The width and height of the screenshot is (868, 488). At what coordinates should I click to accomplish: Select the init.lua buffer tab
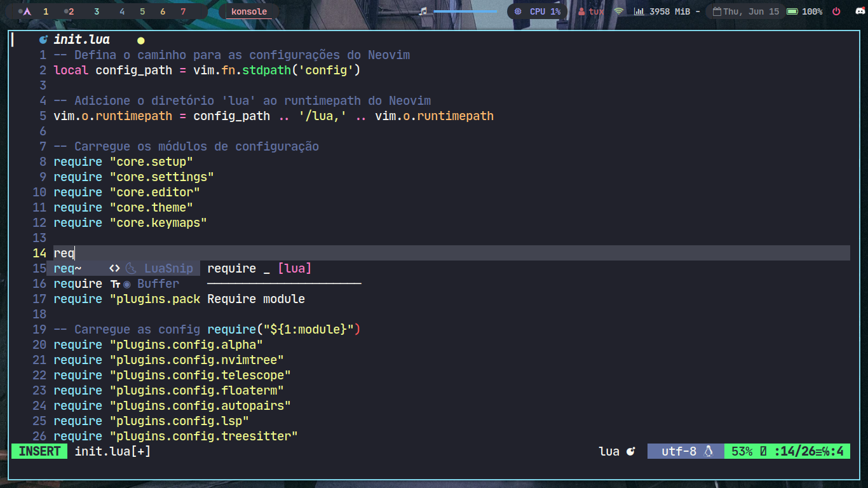[81, 39]
